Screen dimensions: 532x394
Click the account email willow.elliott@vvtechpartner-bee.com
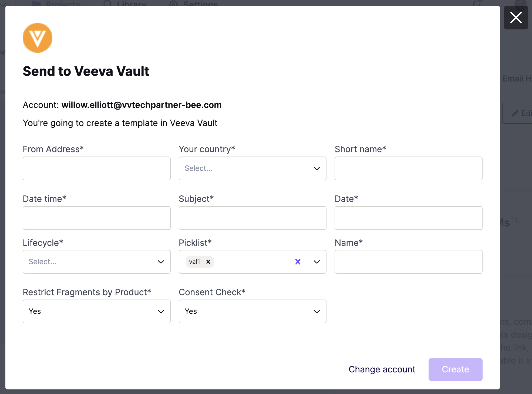coord(142,105)
